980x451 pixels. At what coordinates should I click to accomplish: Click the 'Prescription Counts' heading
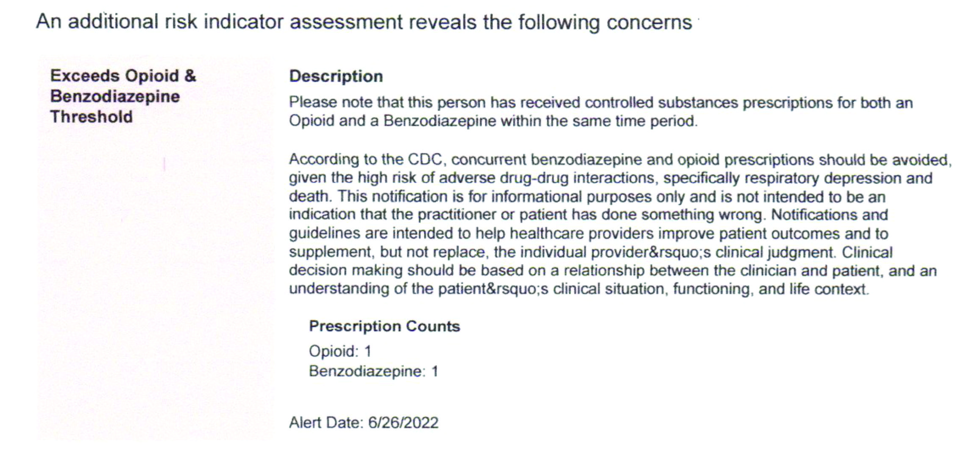tap(384, 326)
